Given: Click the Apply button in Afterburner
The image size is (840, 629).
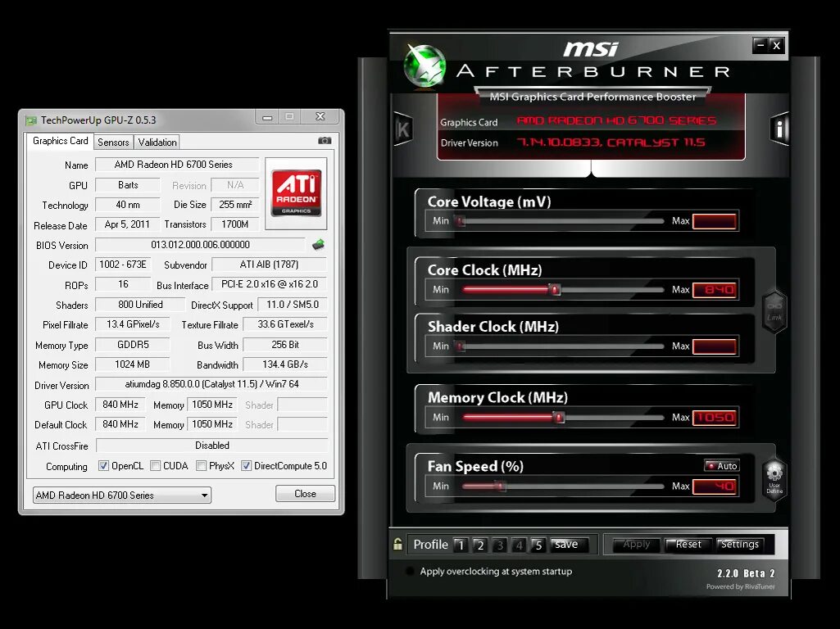Looking at the screenshot, I should tap(636, 545).
